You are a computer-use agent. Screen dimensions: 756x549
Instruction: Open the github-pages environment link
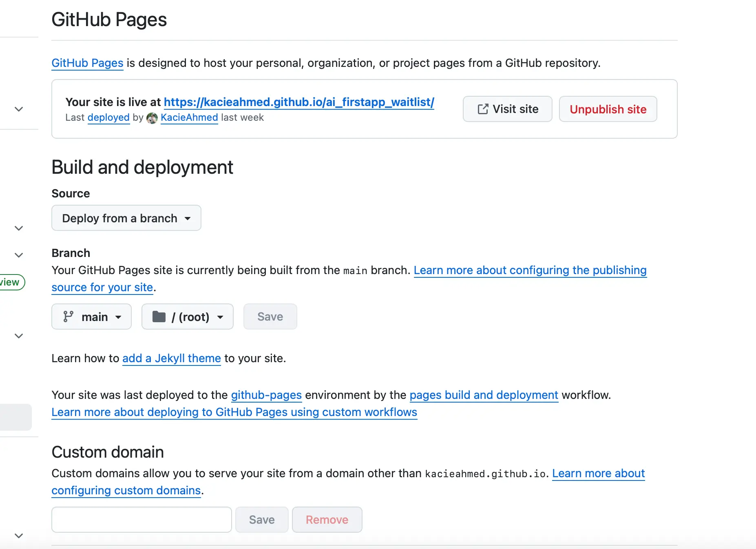(266, 395)
